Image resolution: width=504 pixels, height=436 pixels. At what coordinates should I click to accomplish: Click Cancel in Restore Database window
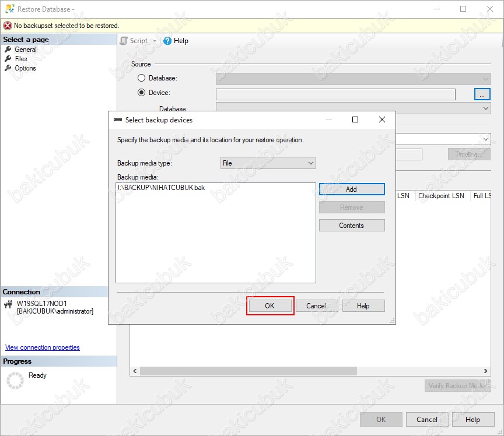tap(427, 419)
